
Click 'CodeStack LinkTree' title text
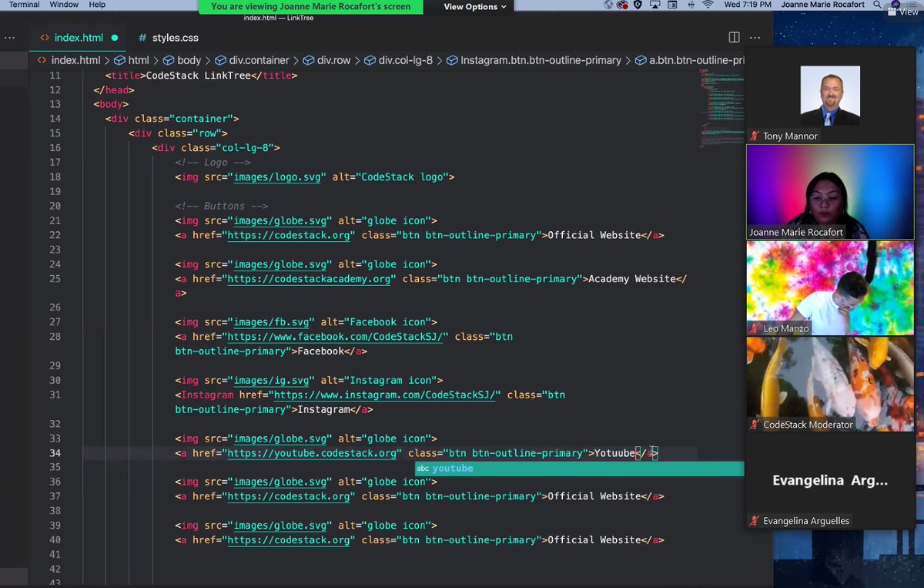click(199, 76)
